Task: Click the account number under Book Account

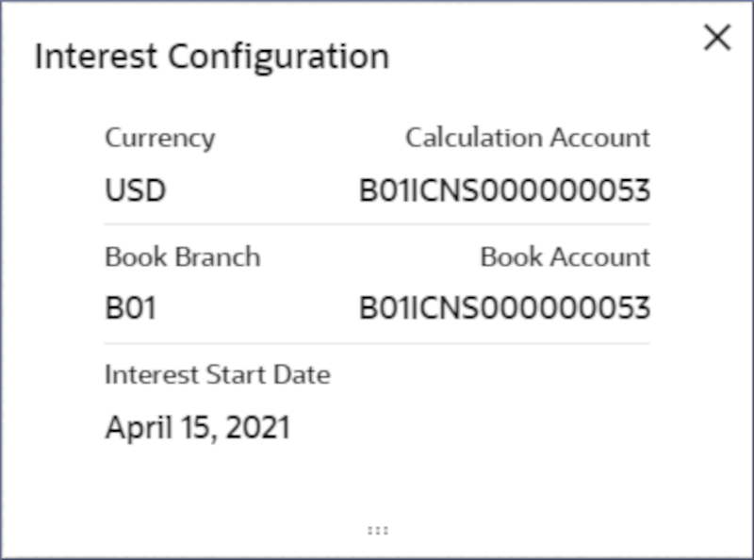Action: 504,308
